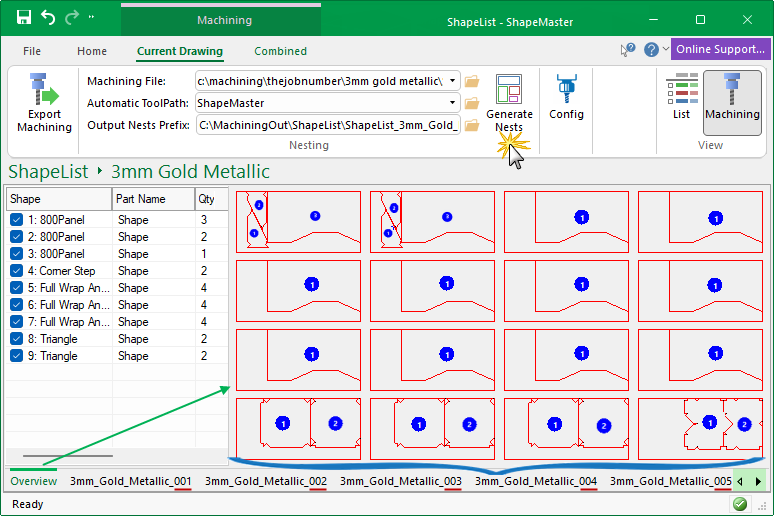Click the Save icon in title bar
Viewport: 774px width, 516px height.
click(23, 19)
